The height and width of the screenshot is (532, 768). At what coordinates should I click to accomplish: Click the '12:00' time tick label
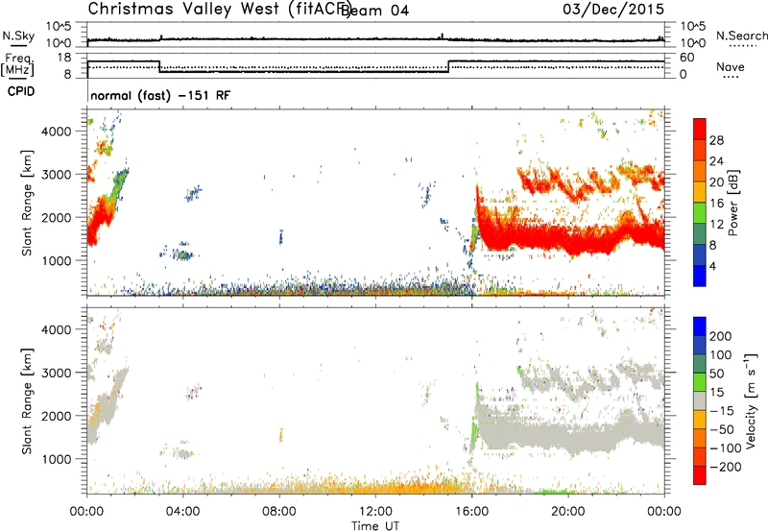[375, 512]
